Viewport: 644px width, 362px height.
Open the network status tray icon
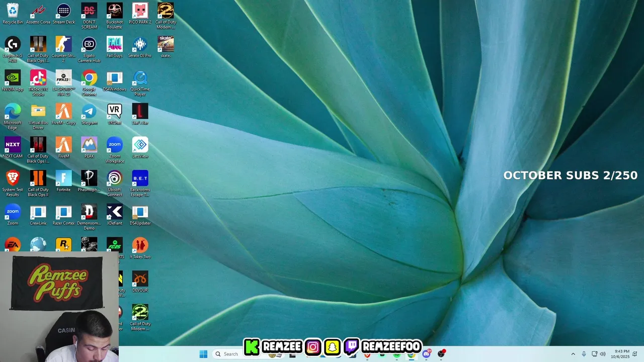(x=594, y=354)
